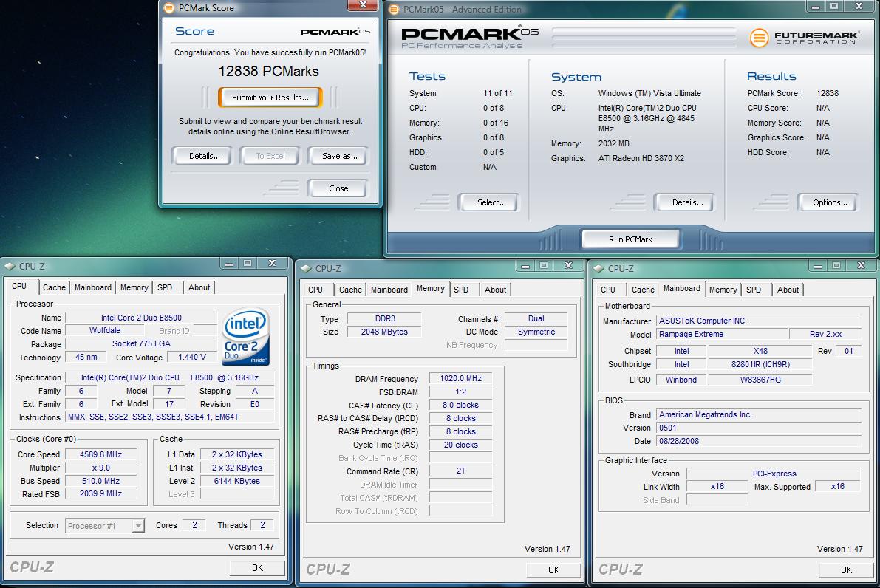Click Manufacturer value ASUSTeK Computer INC.
880x588 pixels.
click(x=759, y=321)
